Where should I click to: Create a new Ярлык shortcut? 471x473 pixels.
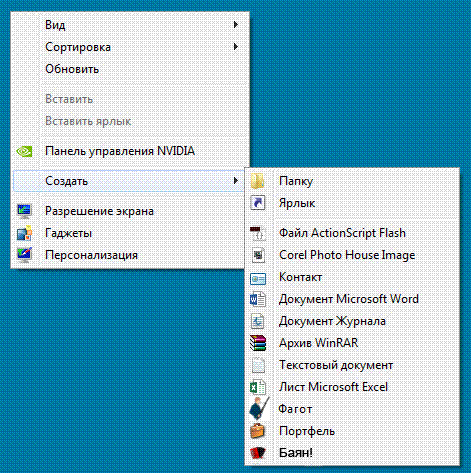click(352, 203)
